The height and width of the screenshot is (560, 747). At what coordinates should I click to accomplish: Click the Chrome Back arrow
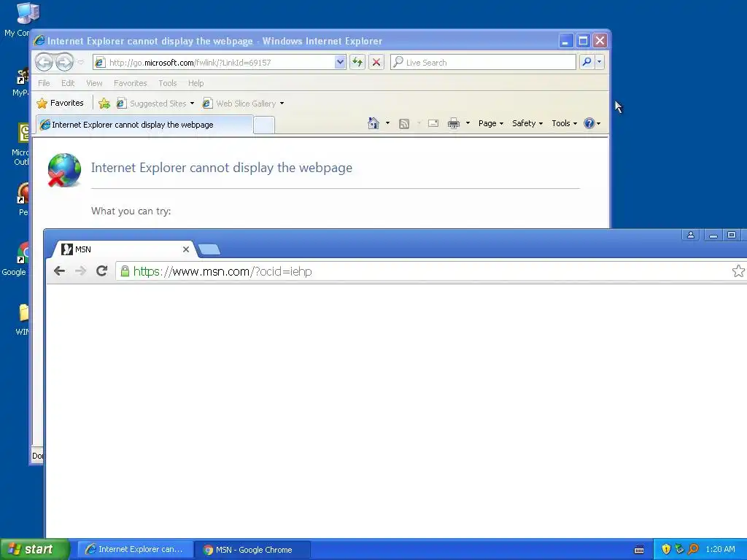pos(60,271)
